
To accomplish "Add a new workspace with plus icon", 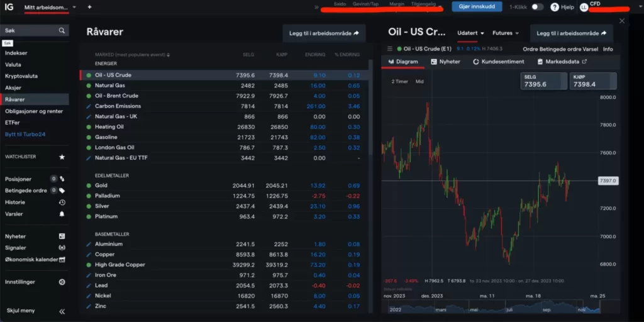I will tap(89, 7).
